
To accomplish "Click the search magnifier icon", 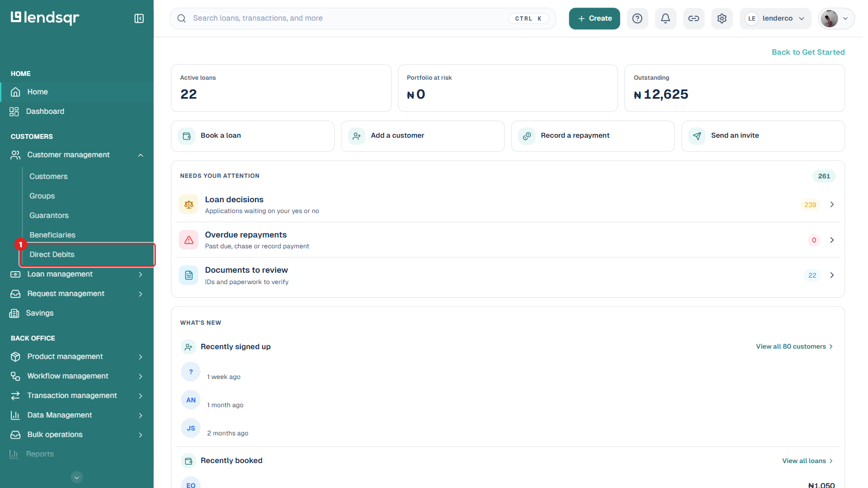I will (182, 18).
